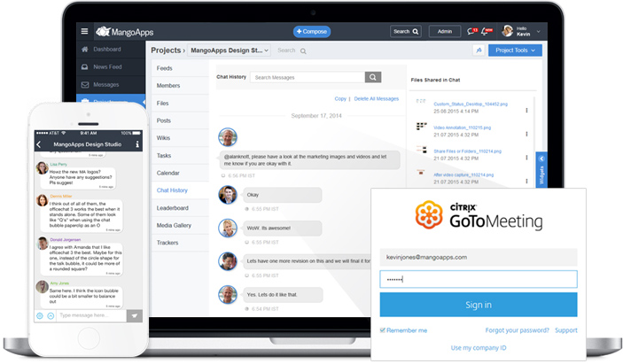This screenshot has width=623, height=364.
Task: Open options menu for Custom_Status_Desktop file
Action: pyautogui.click(x=526, y=111)
